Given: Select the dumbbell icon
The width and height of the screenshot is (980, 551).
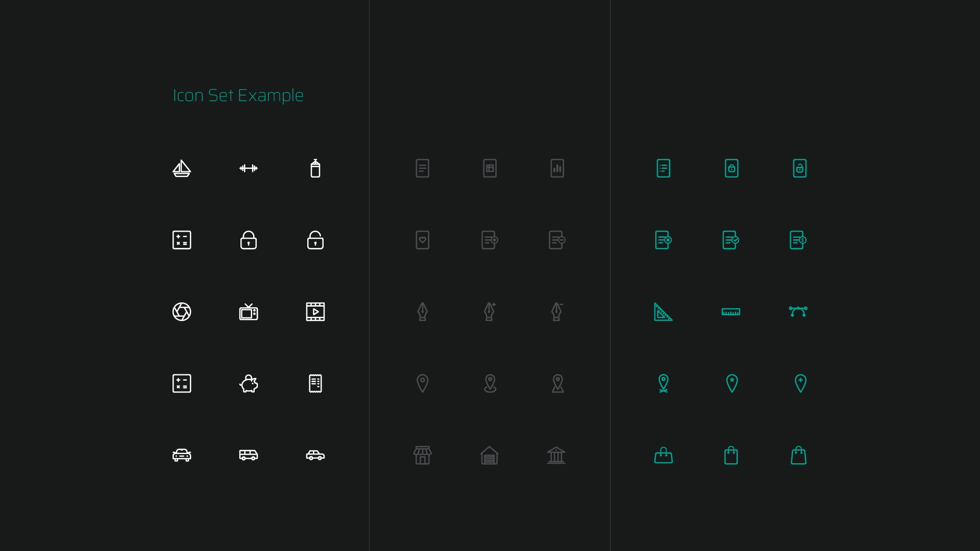Looking at the screenshot, I should click(249, 168).
